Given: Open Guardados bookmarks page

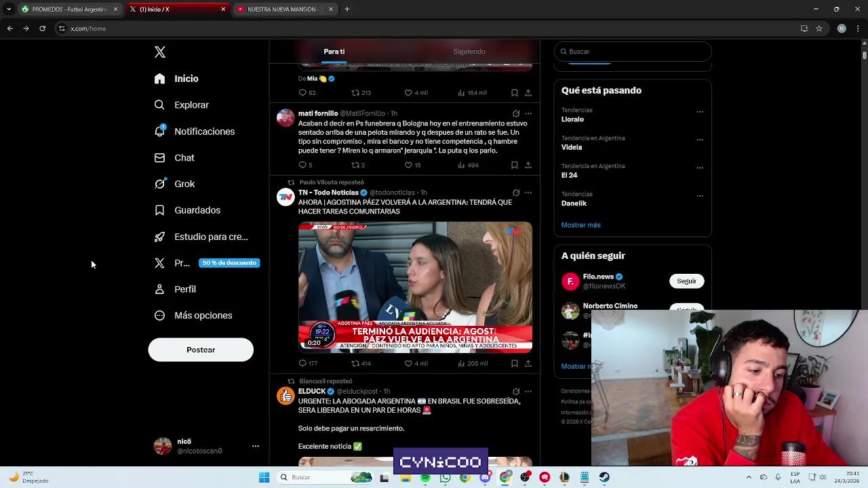Looking at the screenshot, I should tap(186, 210).
